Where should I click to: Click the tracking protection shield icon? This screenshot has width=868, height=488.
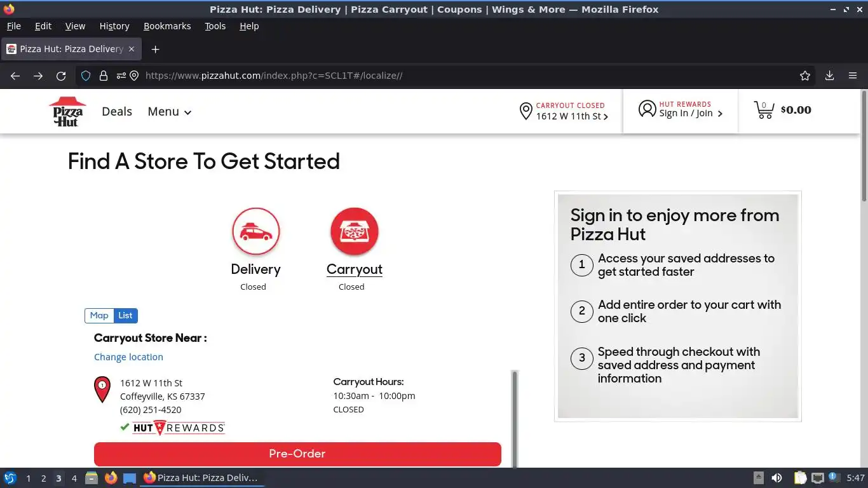tap(86, 76)
